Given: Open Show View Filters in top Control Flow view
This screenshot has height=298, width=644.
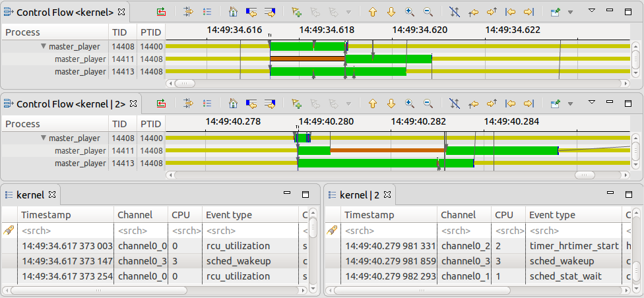Looking at the screenshot, I should tap(188, 12).
